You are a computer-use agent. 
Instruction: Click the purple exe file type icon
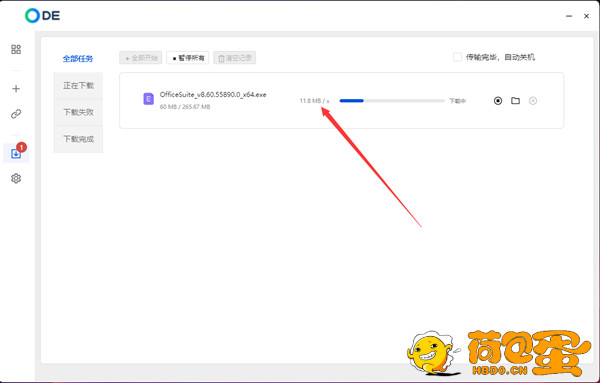pyautogui.click(x=148, y=99)
